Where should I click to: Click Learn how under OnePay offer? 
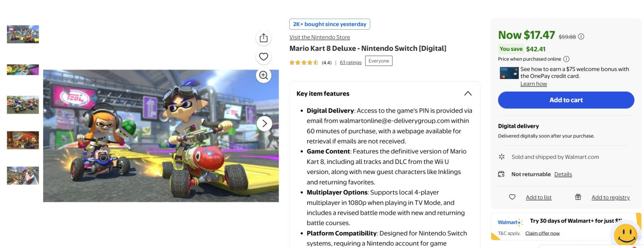click(534, 84)
